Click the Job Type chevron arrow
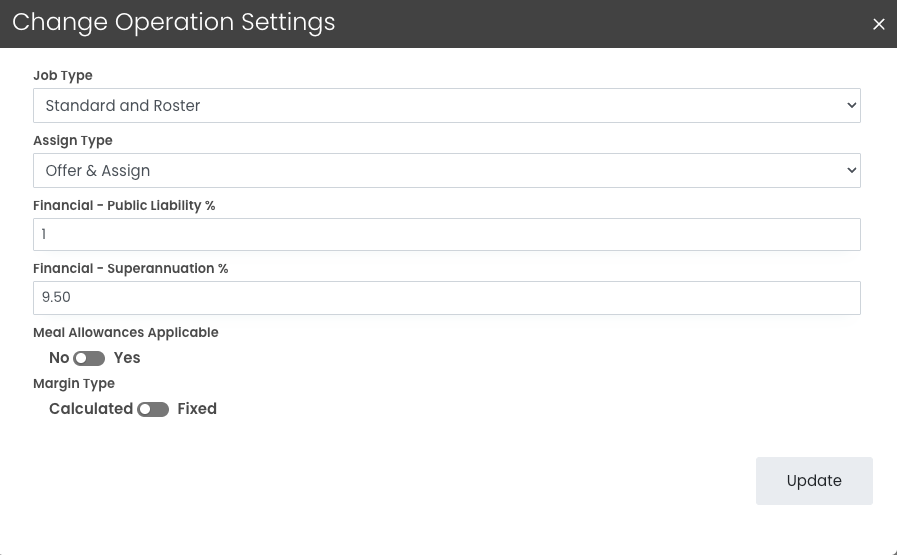Image resolution: width=897 pixels, height=555 pixels. [x=851, y=106]
